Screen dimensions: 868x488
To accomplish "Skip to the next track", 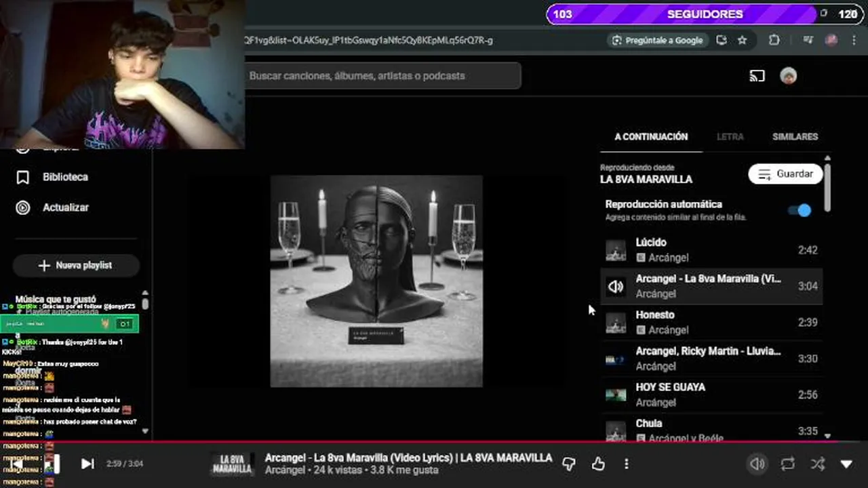I will pyautogui.click(x=87, y=464).
